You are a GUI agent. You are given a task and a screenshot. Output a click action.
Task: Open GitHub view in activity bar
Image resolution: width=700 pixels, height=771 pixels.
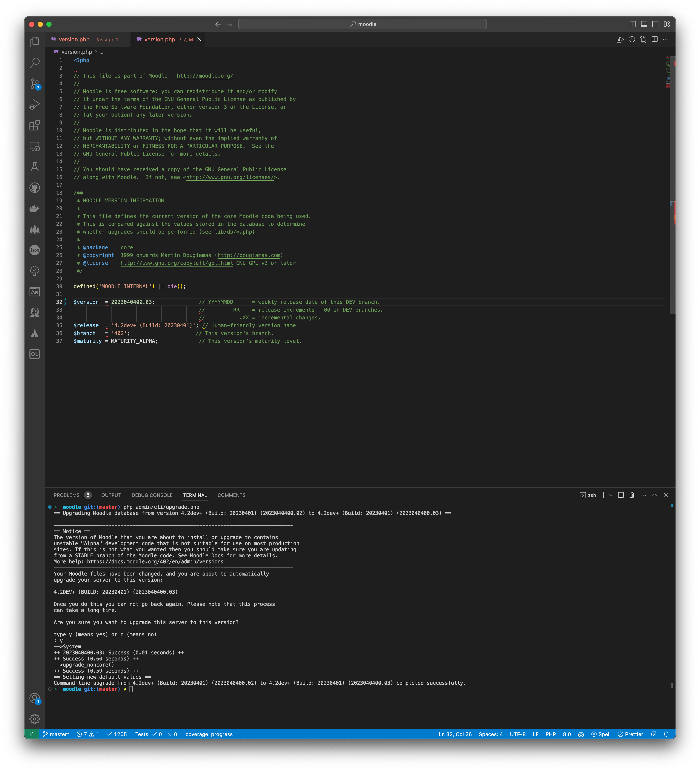(34, 188)
